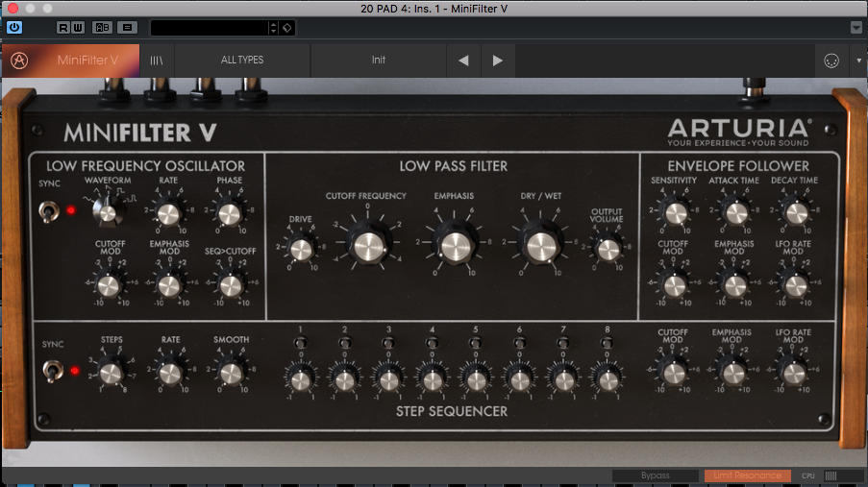Click the sequencer step 6 LED

pyautogui.click(x=519, y=343)
